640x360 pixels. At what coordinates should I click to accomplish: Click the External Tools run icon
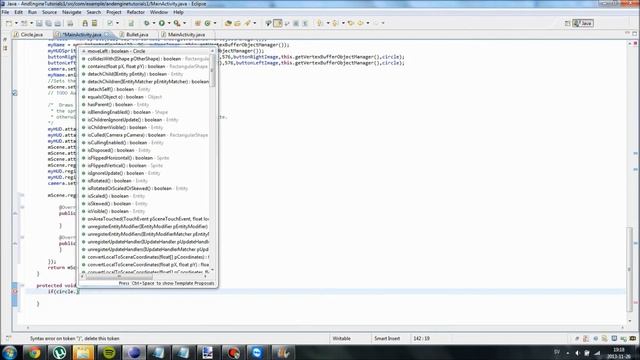177,23
